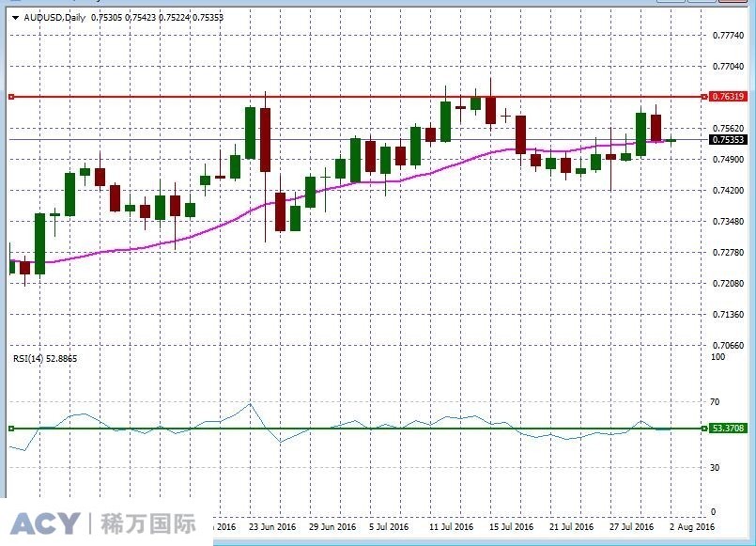Click the 21 Jul 2016 date label
Viewport: 756px width, 546px height.
[x=571, y=526]
